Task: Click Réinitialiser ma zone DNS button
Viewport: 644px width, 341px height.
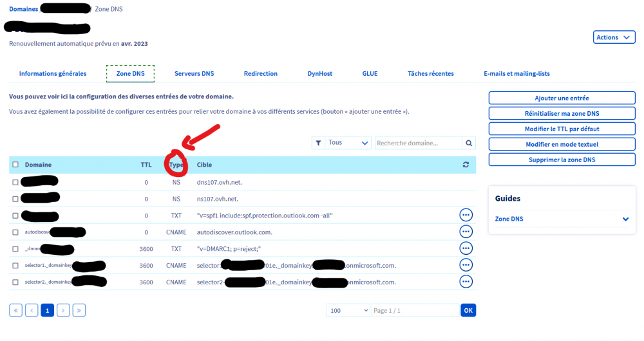Action: point(562,113)
